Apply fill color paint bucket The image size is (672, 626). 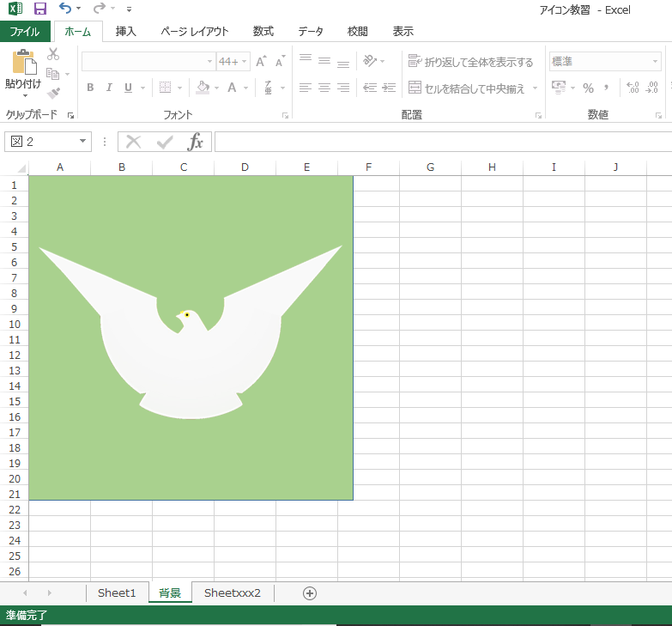(x=203, y=88)
